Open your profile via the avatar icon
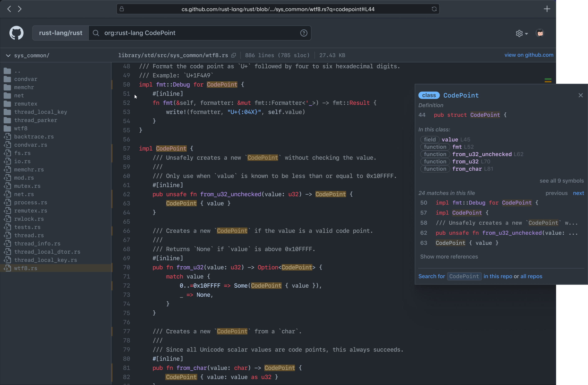The height and width of the screenshot is (385, 588). pyautogui.click(x=540, y=33)
